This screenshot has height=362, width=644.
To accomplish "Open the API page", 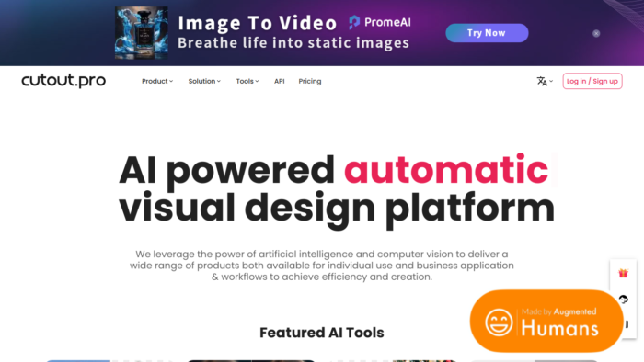I will (280, 81).
